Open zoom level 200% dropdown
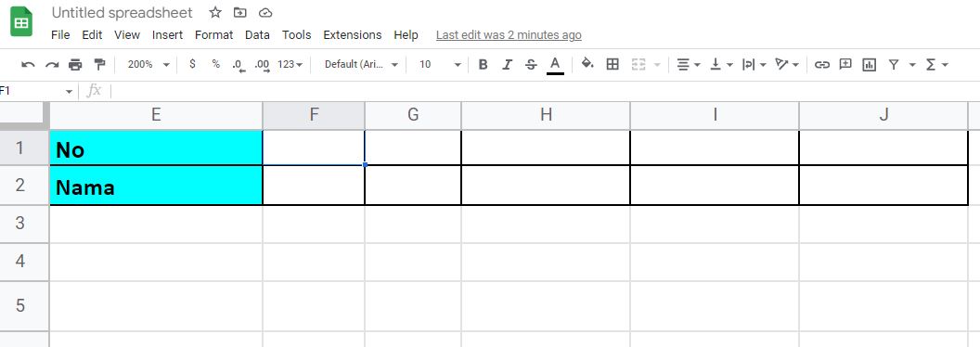980x347 pixels. tap(148, 64)
